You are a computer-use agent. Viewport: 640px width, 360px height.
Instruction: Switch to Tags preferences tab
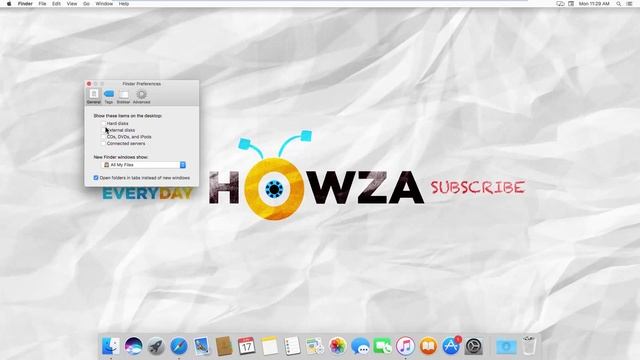pyautogui.click(x=109, y=96)
